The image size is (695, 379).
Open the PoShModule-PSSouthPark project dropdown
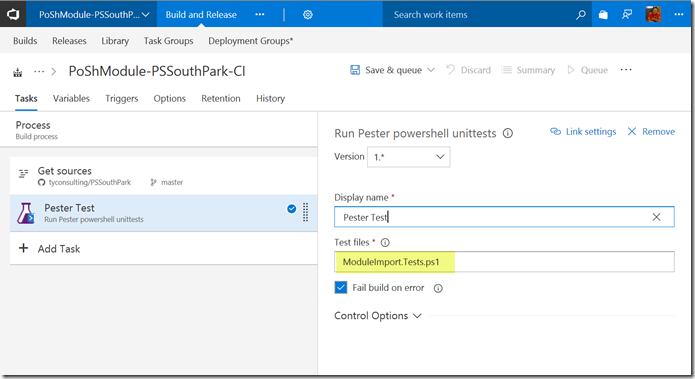pyautogui.click(x=94, y=15)
